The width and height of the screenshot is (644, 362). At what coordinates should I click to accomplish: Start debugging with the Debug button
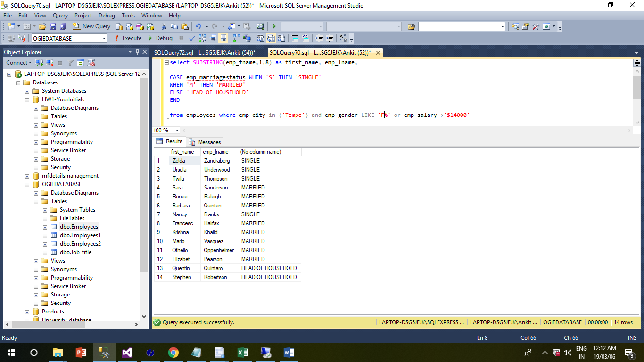coord(160,38)
